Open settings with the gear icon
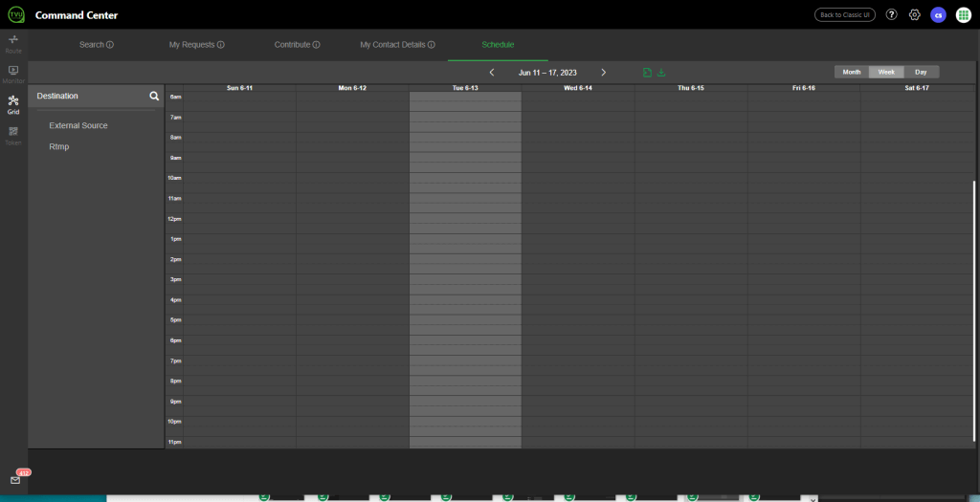Screen dimensions: 980x502 click(914, 14)
